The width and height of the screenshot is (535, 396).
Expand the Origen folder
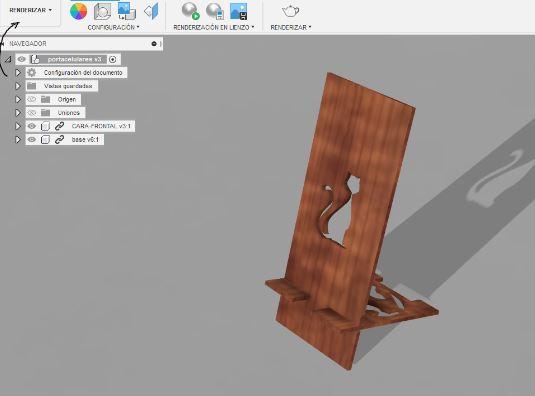coord(18,100)
